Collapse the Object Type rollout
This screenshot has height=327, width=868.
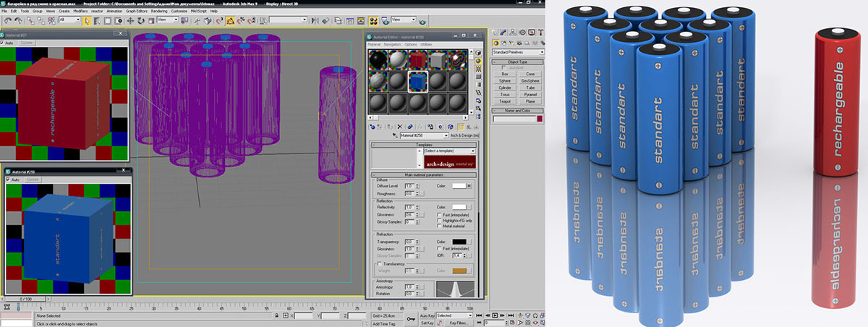[519, 61]
